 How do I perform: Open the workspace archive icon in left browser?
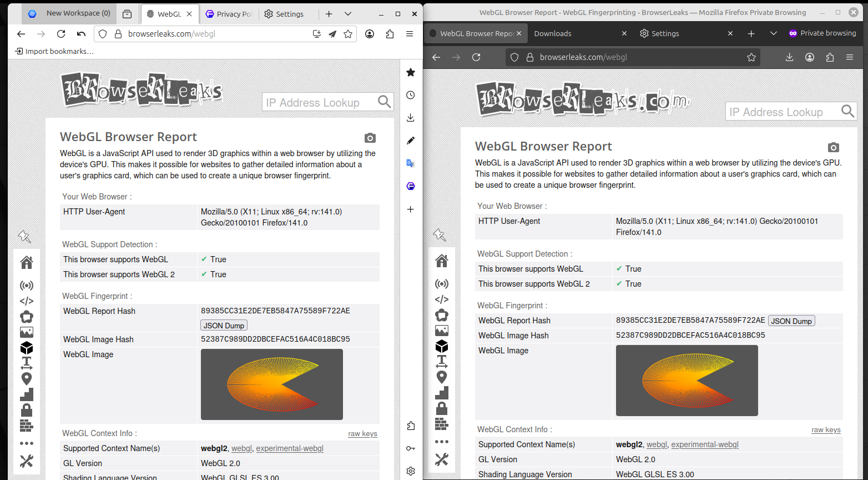tap(127, 14)
